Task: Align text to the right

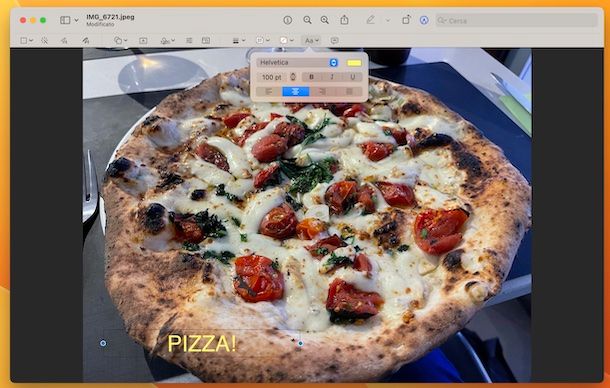Action: [x=323, y=91]
